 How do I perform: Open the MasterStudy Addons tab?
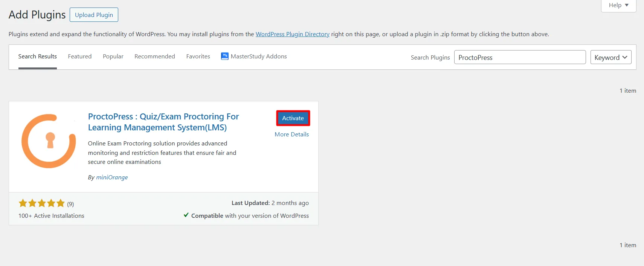(x=254, y=57)
